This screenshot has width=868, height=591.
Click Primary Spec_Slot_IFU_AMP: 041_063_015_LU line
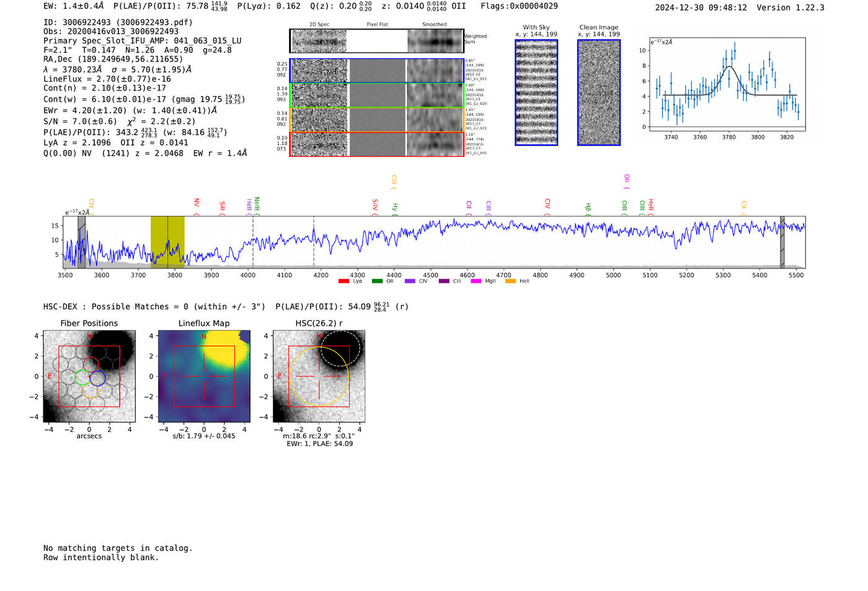[x=143, y=41]
